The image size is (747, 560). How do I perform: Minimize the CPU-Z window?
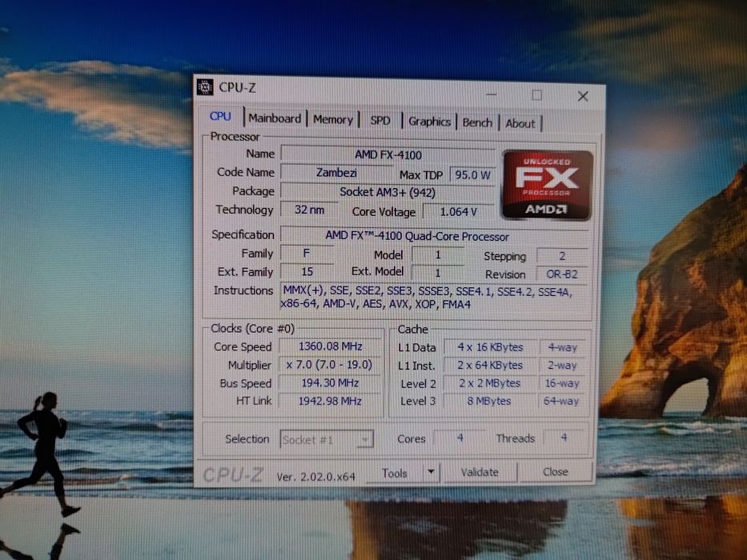(x=492, y=94)
